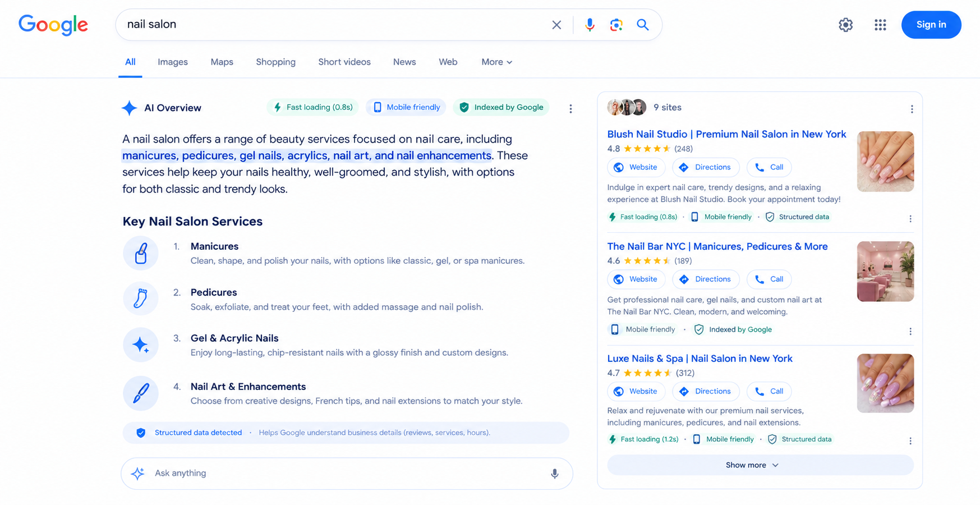Open The Nail Bar NYC result title link

pyautogui.click(x=717, y=246)
